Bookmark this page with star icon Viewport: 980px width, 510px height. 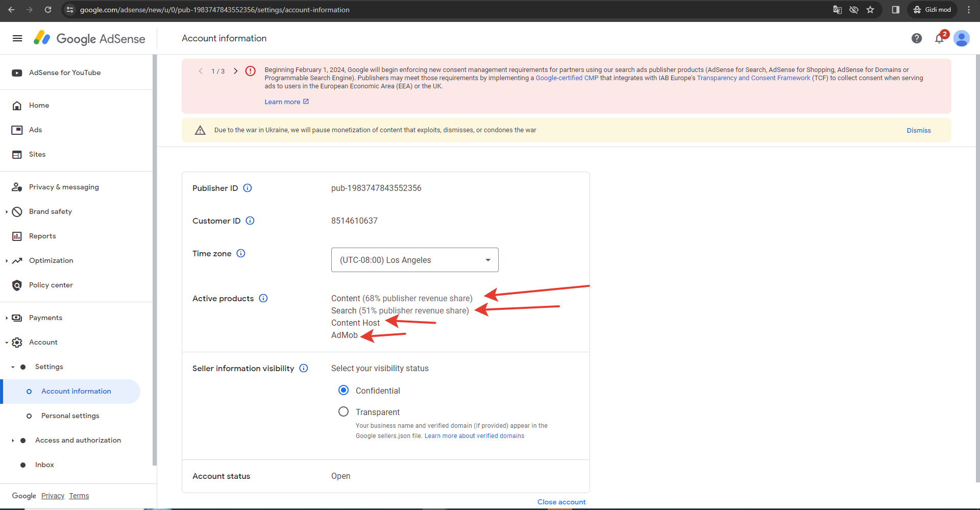(x=870, y=10)
